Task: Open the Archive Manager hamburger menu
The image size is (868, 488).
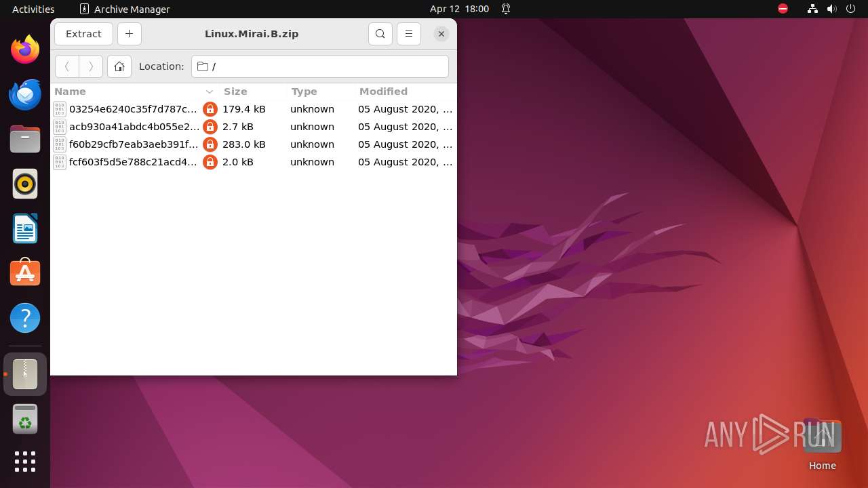Action: (x=409, y=34)
